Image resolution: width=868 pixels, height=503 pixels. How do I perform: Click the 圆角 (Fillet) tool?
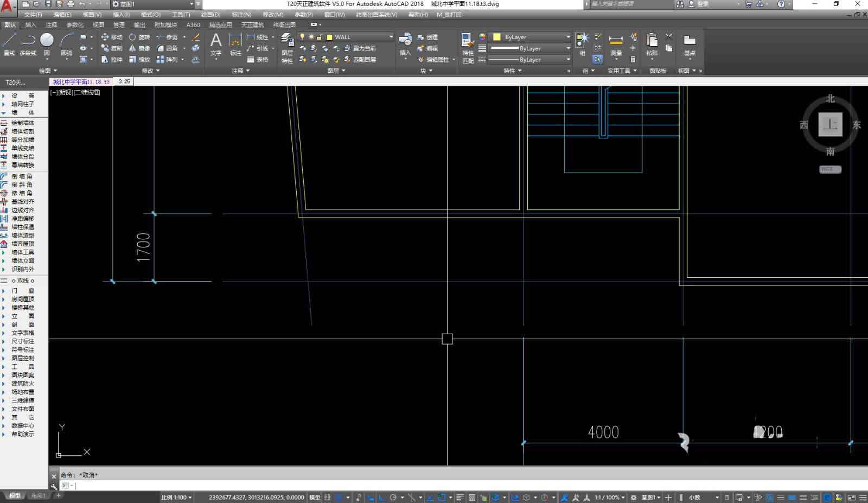(x=167, y=48)
